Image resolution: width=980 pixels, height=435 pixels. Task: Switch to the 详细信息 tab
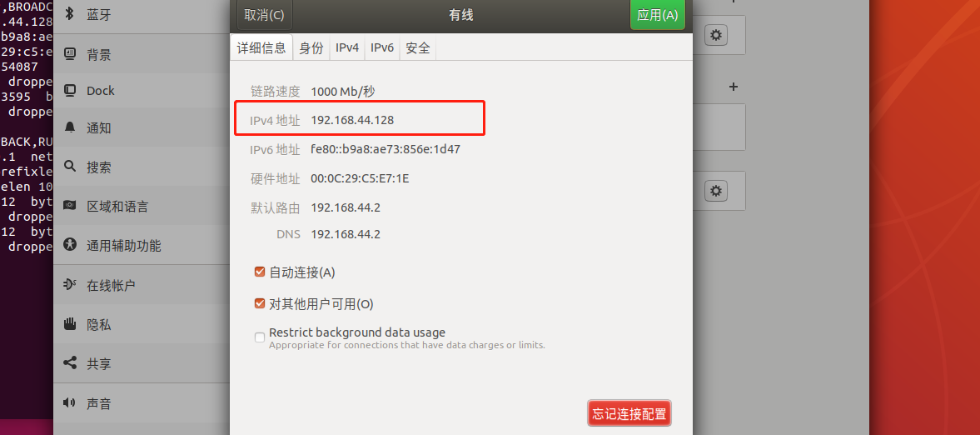[x=262, y=48]
